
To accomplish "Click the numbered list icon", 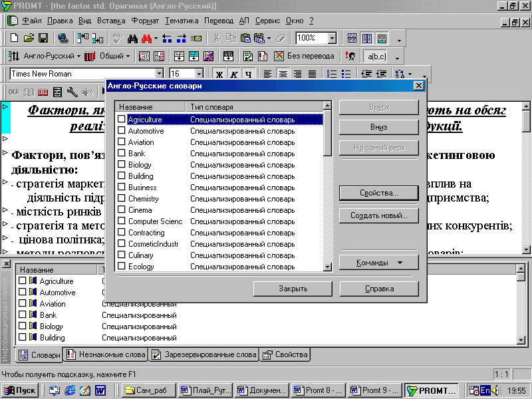I will pyautogui.click(x=331, y=74).
